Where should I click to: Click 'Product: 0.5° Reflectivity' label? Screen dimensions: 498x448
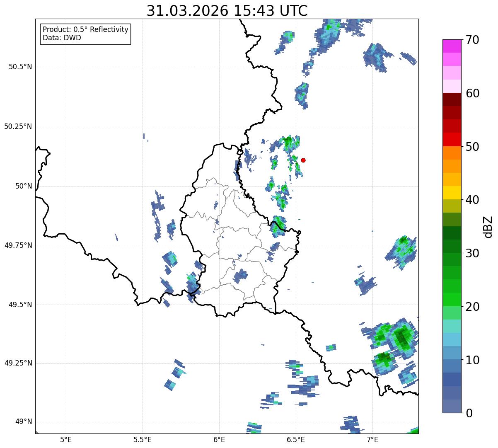pyautogui.click(x=86, y=29)
